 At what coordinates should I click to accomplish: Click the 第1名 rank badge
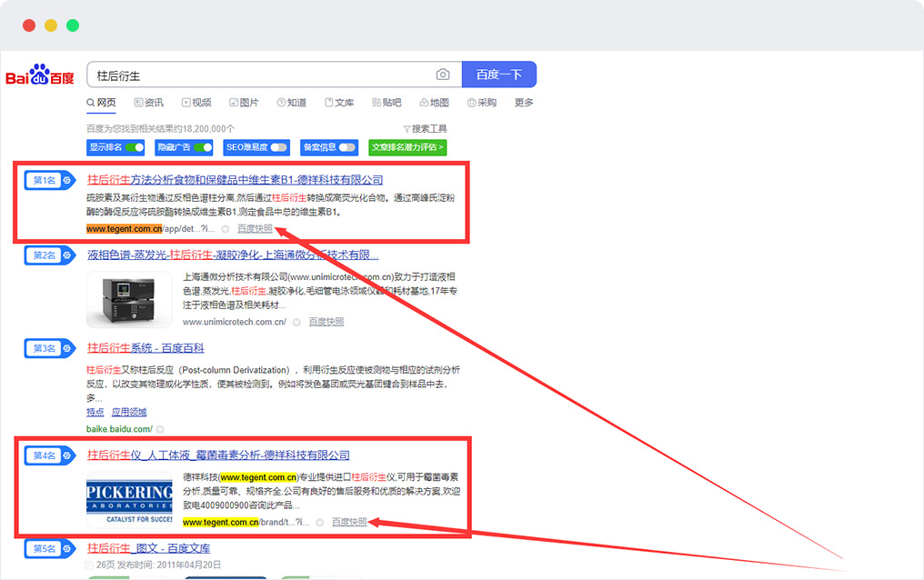tap(50, 180)
